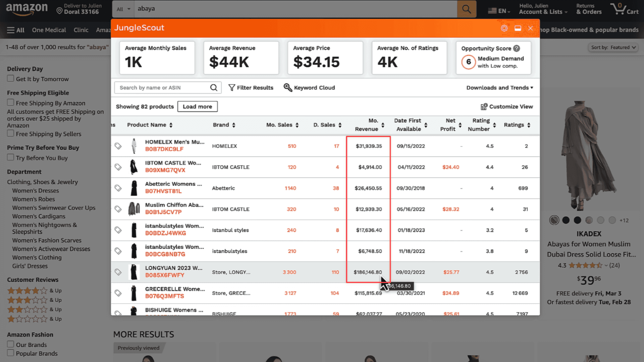Viewport: 644px width, 362px height.
Task: Open the Amazon cart icon
Action: pyautogui.click(x=624, y=9)
